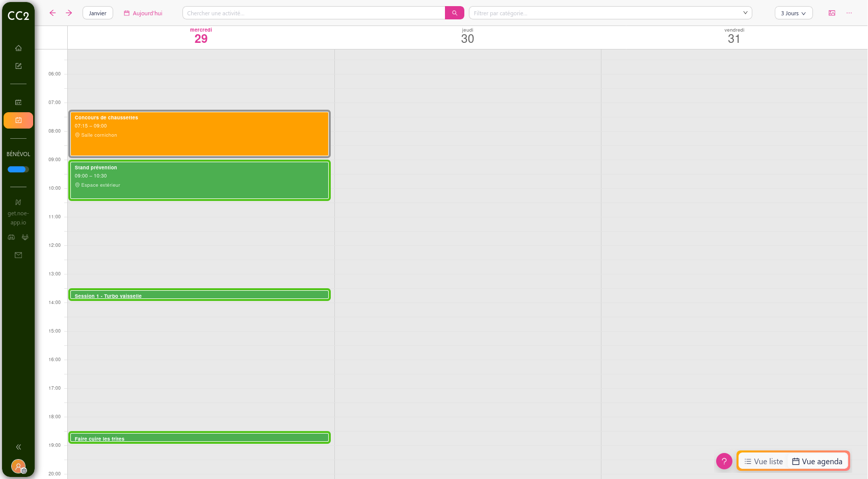The width and height of the screenshot is (868, 479).
Task: Run a search with the pink magnifier button
Action: pos(454,13)
